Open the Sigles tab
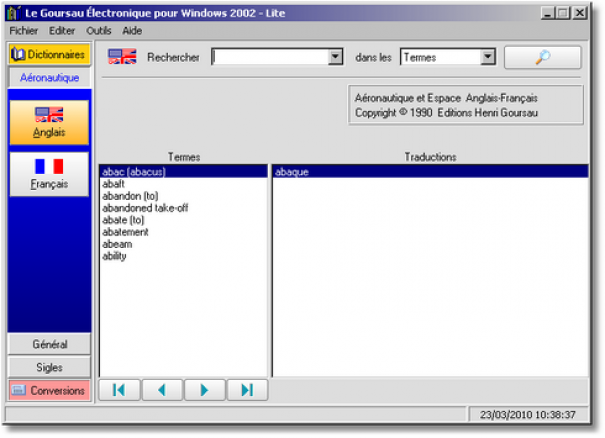Viewport: 605px width, 438px height. pyautogui.click(x=49, y=367)
